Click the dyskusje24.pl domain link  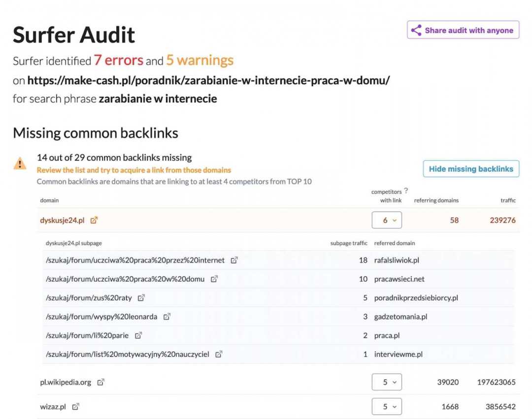point(62,221)
